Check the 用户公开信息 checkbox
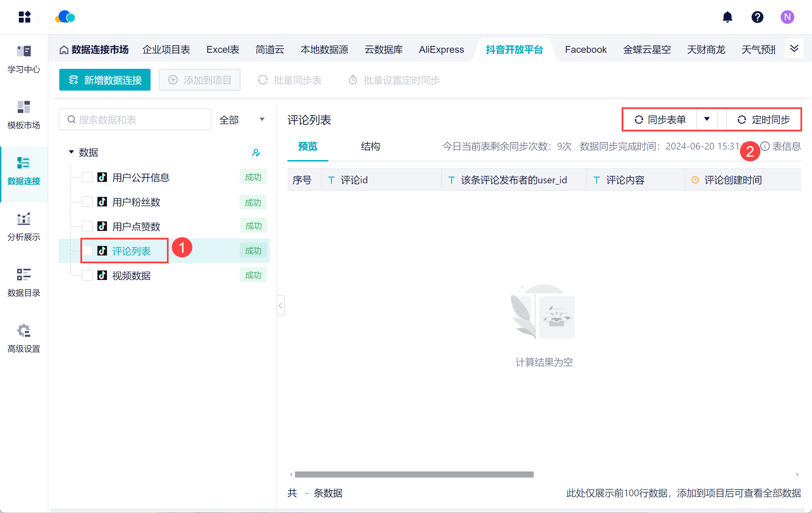812x513 pixels. 88,177
